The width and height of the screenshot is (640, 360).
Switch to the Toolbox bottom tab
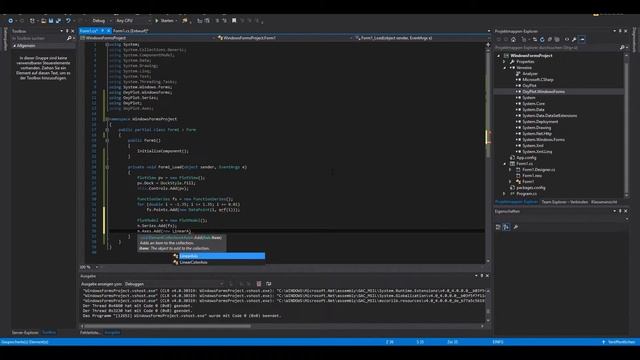[x=49, y=333]
